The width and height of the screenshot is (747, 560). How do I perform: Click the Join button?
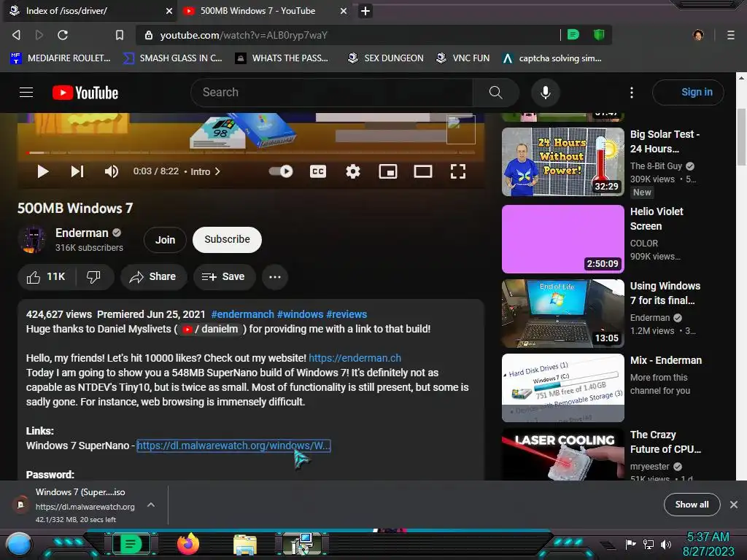tap(165, 239)
